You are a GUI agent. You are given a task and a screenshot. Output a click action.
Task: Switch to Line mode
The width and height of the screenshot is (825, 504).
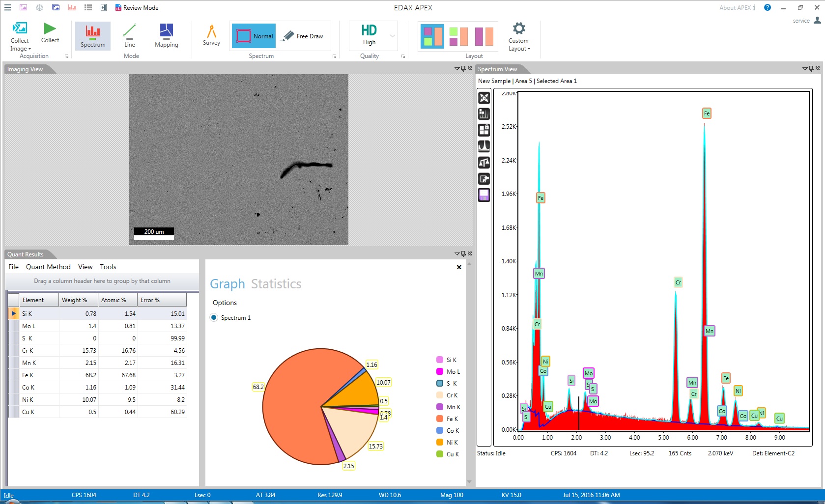click(129, 35)
